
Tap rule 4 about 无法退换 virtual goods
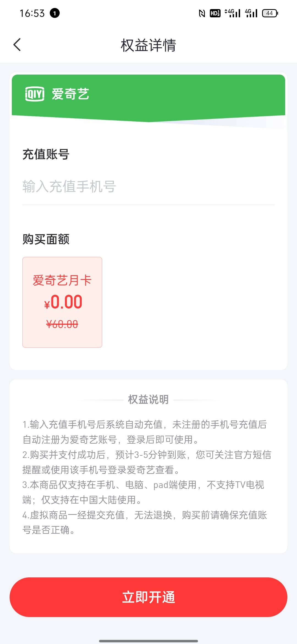(x=145, y=522)
